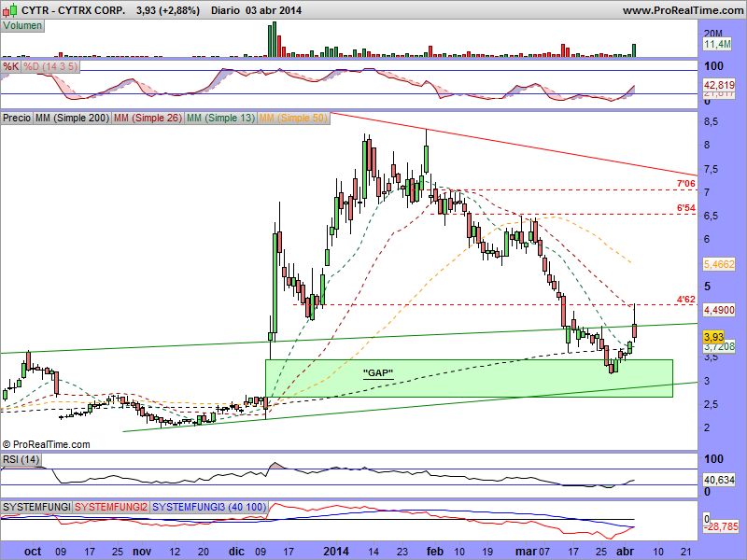Click the yellow 3,93 current price tag
This screenshot has width=747, height=560.
pos(713,337)
